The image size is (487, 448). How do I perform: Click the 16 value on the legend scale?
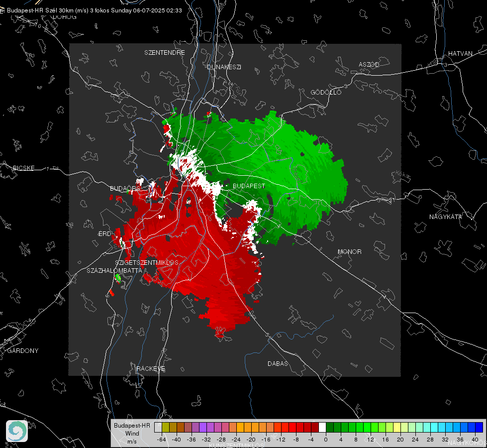(x=386, y=440)
